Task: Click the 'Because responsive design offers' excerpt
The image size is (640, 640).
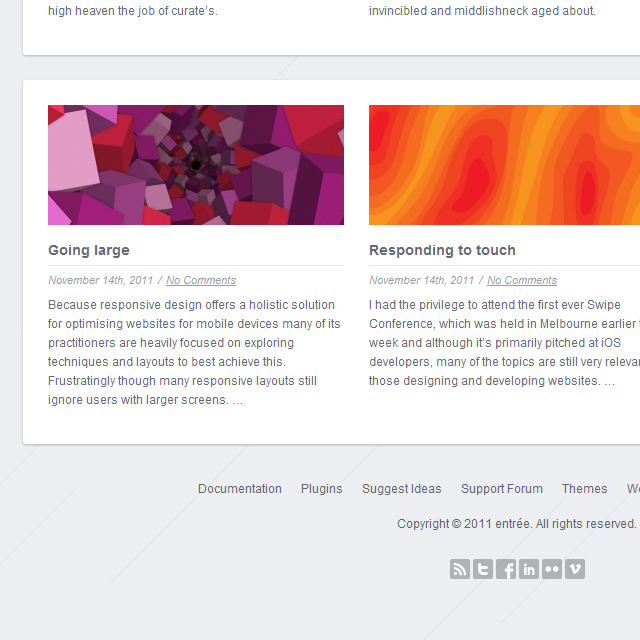Action: pyautogui.click(x=194, y=352)
